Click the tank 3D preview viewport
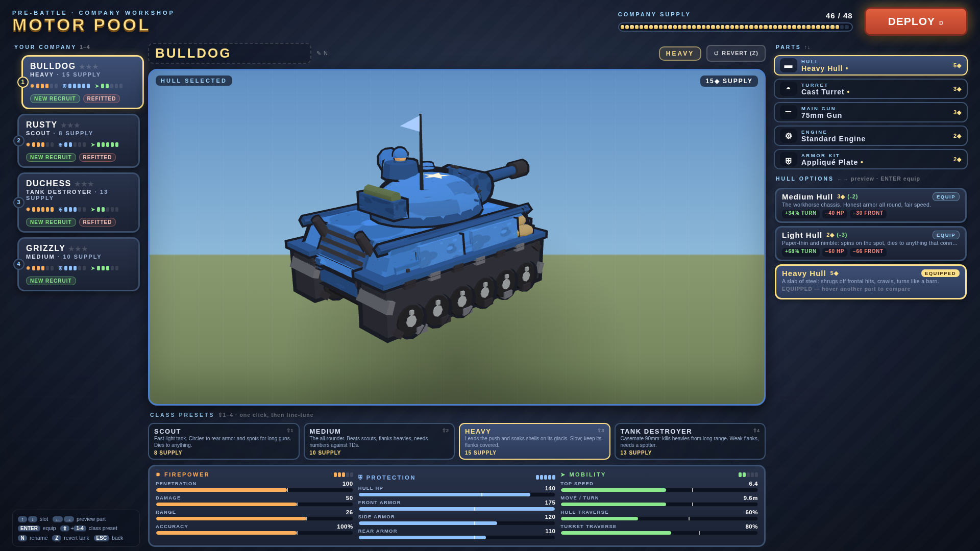 tap(457, 237)
